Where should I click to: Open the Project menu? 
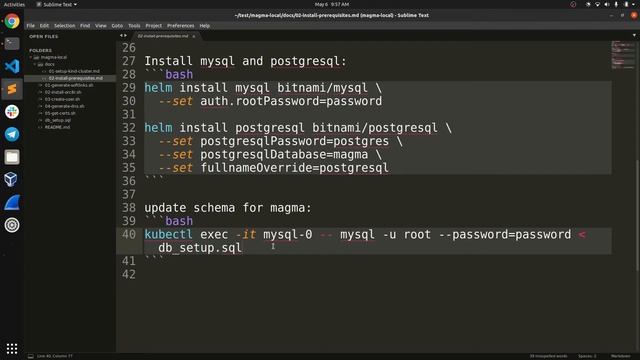point(153,26)
